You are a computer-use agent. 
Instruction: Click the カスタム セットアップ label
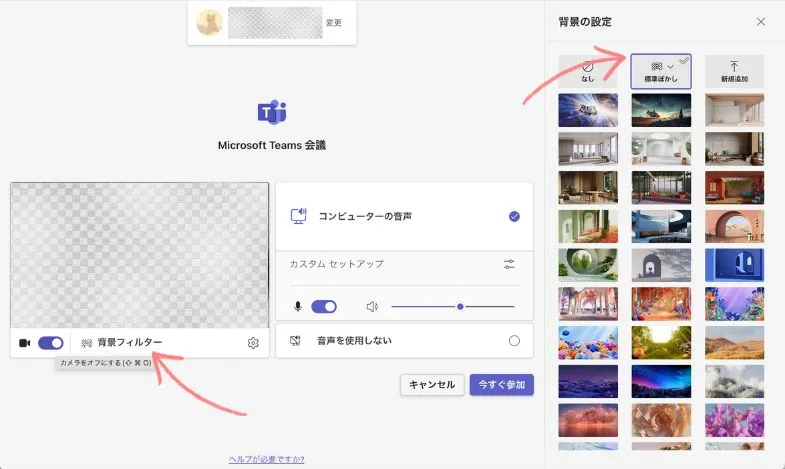pos(336,264)
